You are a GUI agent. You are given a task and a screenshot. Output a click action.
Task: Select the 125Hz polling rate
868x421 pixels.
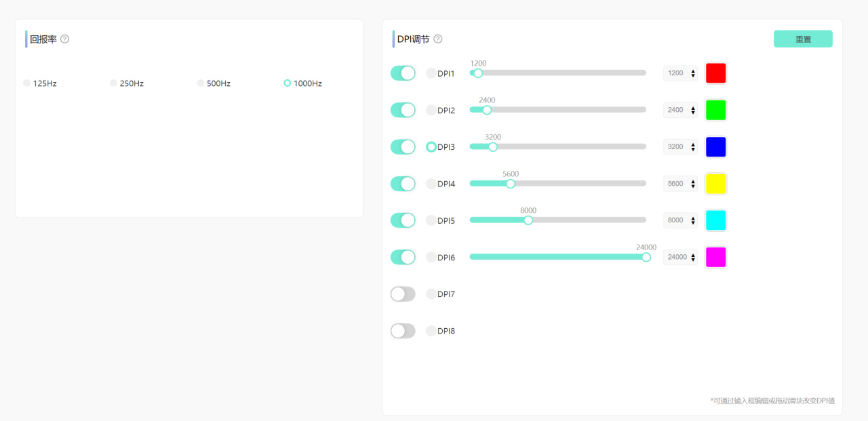point(27,83)
